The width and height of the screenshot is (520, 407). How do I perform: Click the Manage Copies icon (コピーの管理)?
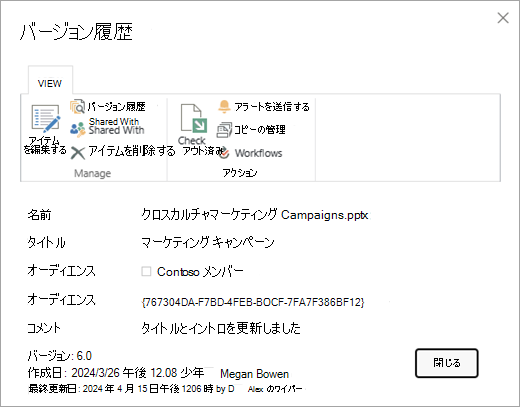[x=224, y=130]
